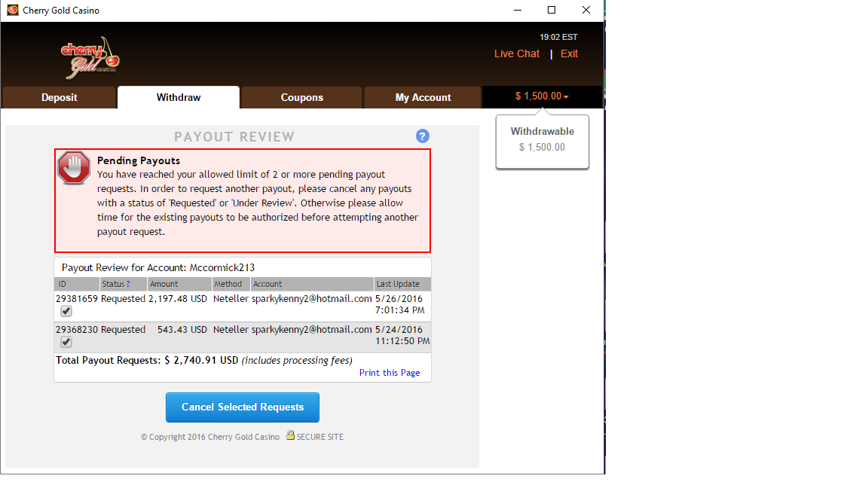The height and width of the screenshot is (488, 868).
Task: Click the Amount column header
Action: point(180,284)
